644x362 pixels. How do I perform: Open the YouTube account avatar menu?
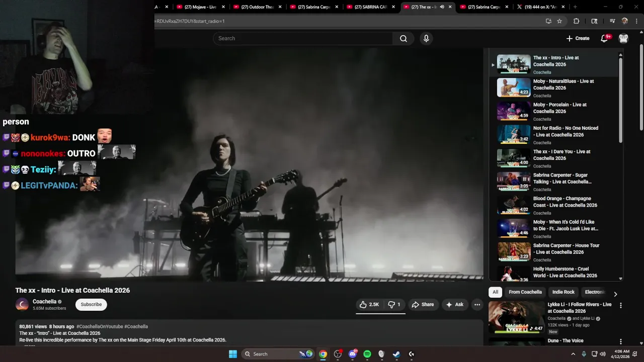[x=623, y=38]
